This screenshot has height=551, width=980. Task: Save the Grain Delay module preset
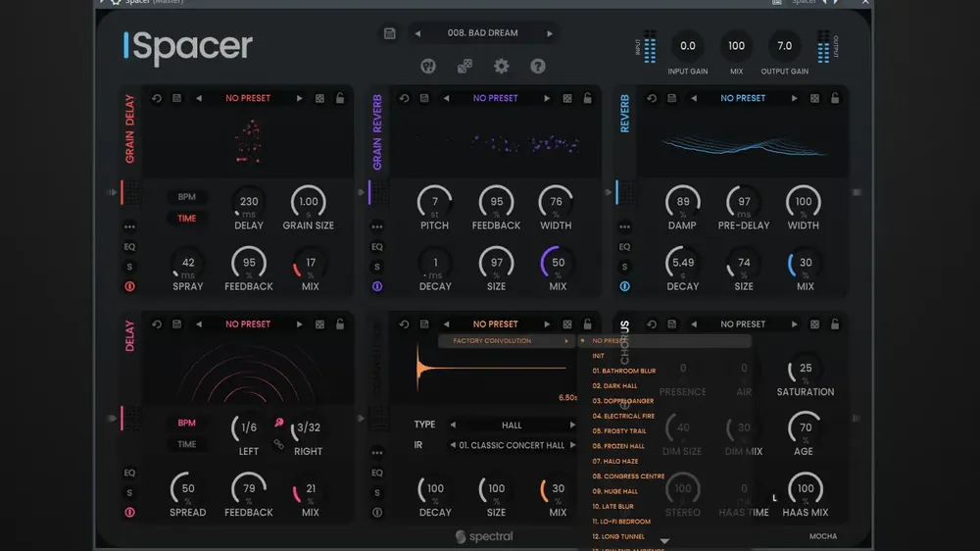coord(176,98)
